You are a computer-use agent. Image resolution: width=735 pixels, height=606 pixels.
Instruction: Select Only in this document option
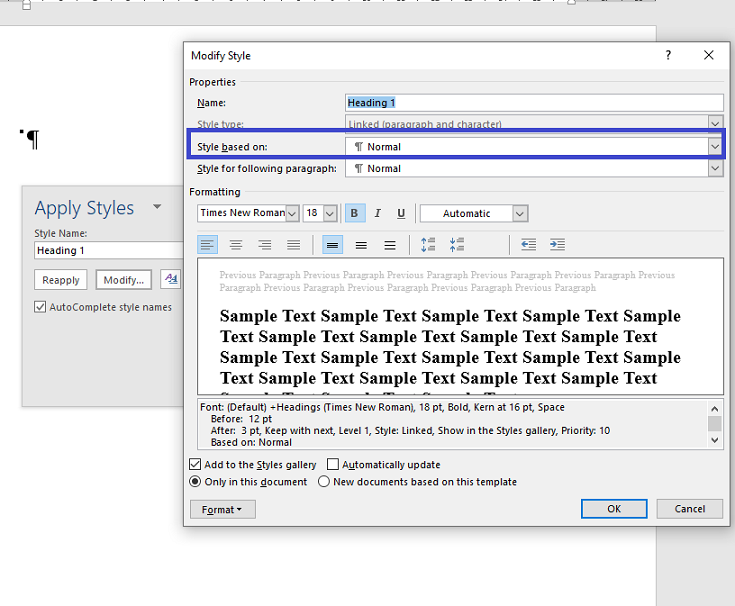(195, 482)
